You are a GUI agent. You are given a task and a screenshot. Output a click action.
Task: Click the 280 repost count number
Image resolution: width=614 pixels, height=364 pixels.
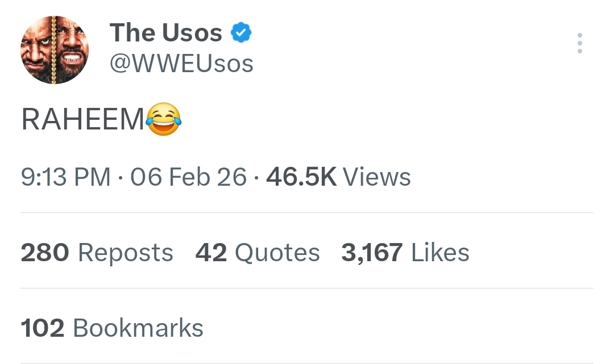pos(45,253)
